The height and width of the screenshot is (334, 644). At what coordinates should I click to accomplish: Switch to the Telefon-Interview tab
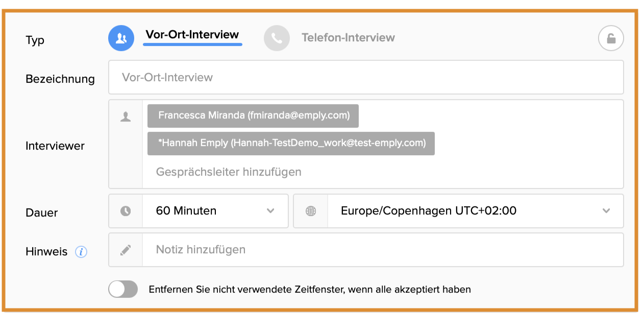348,38
